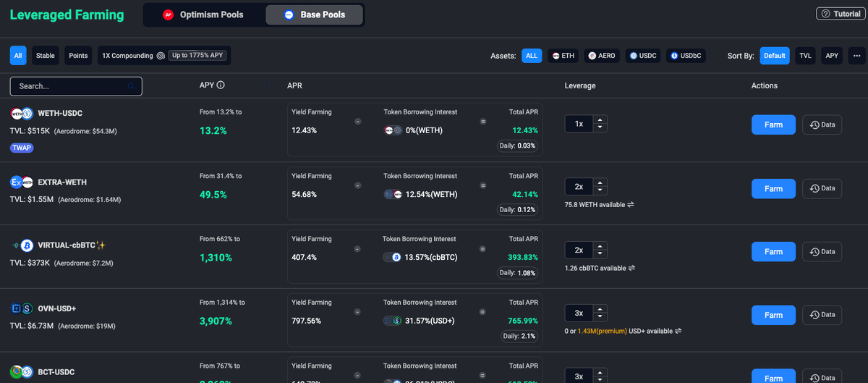The height and width of the screenshot is (383, 868).
Task: Increase leverage for OVN-USD+ pool
Action: click(600, 310)
